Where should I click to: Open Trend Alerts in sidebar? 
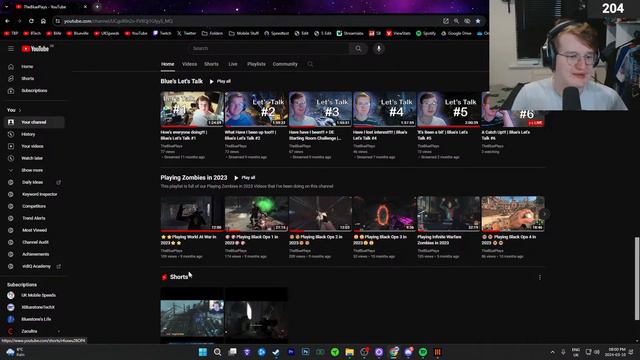35,218
